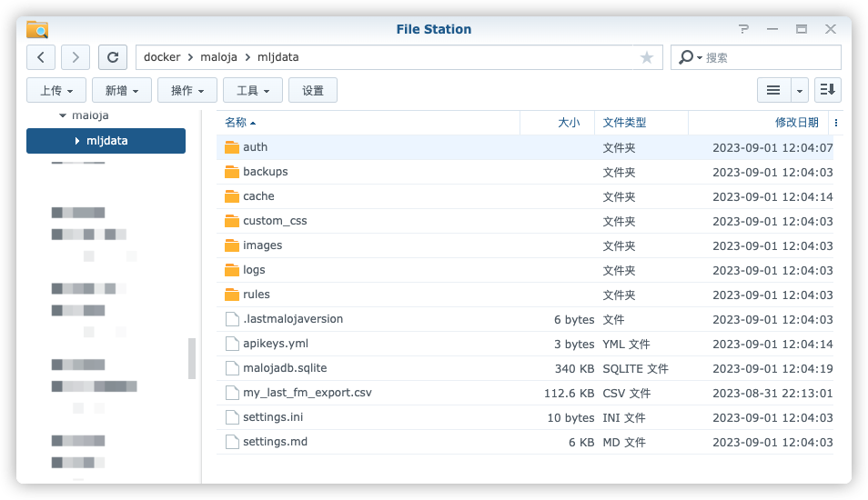The image size is (868, 500).
Task: Open the 新增 create dropdown
Action: click(122, 90)
